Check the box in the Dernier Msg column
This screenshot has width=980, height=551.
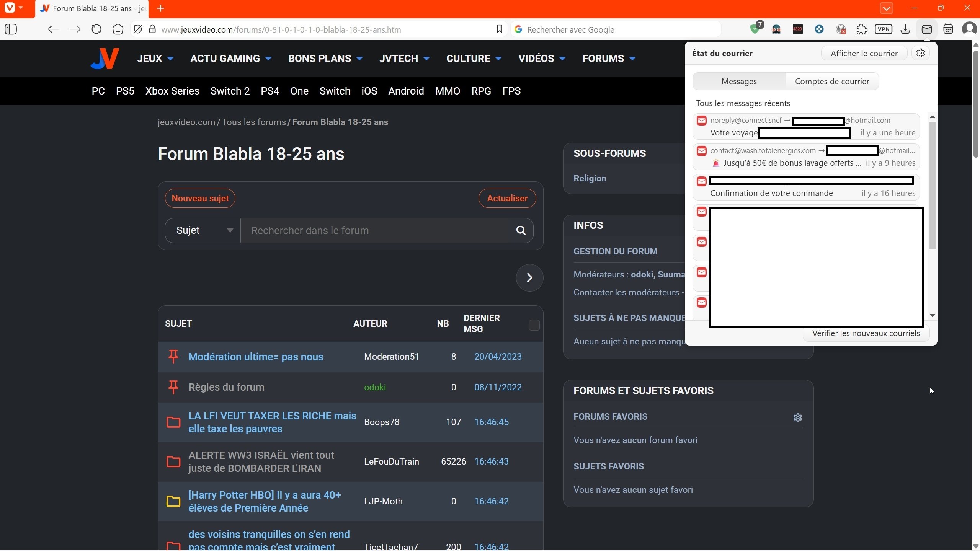[x=534, y=325]
